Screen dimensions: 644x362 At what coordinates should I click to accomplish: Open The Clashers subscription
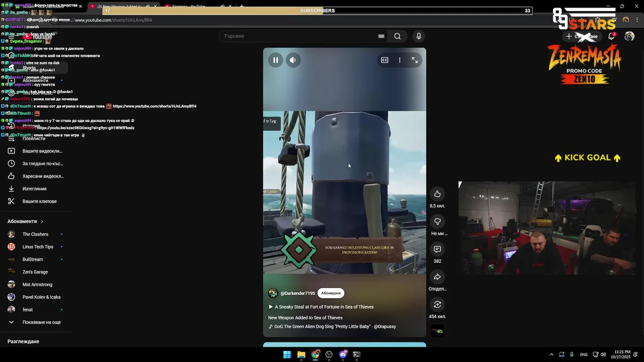tap(35, 234)
